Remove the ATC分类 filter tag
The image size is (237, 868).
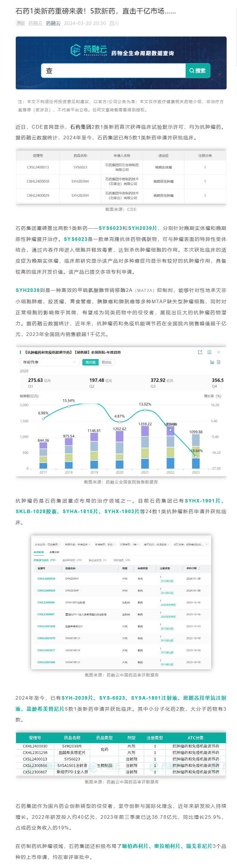[x=207, y=545]
